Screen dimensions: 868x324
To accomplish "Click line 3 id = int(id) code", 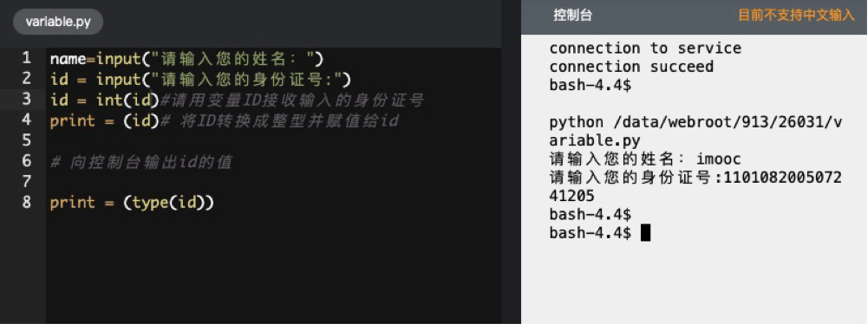I will pos(105,100).
